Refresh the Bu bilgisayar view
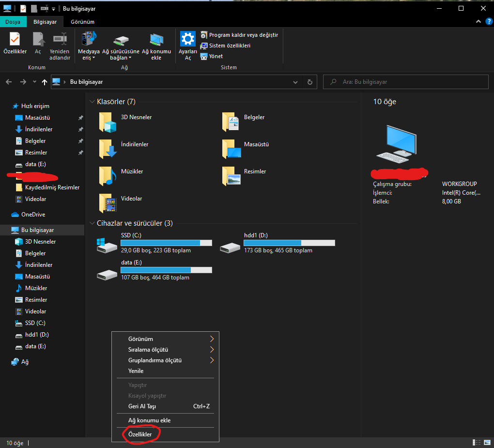 click(309, 82)
